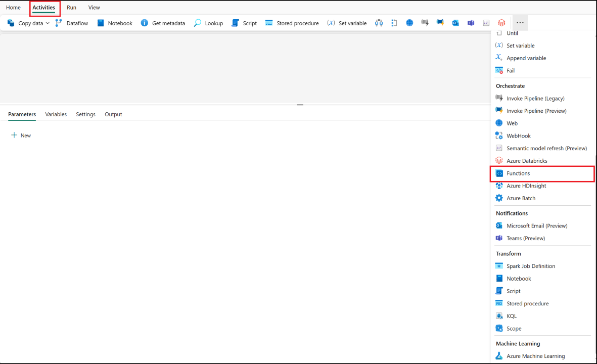
Task: Expand the more activities overflow menu
Action: pos(520,23)
